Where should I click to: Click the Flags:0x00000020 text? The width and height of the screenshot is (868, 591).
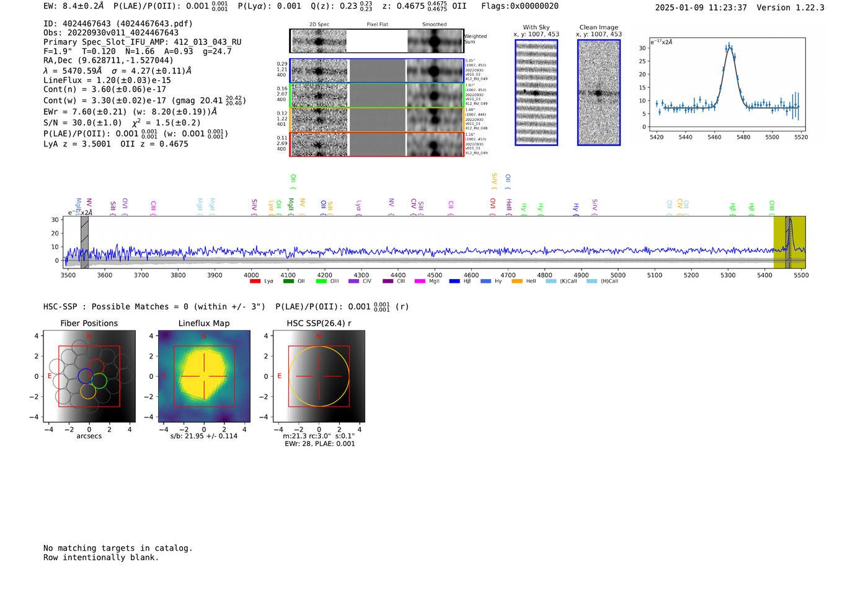click(520, 6)
